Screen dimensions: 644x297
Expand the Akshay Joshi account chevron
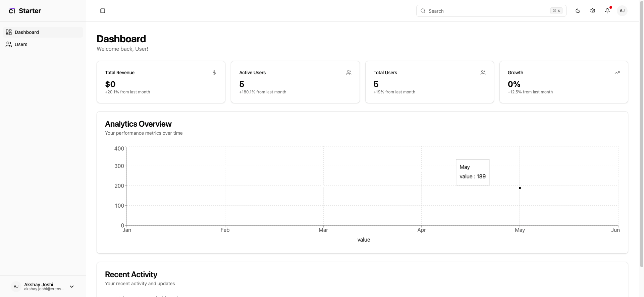(72, 287)
